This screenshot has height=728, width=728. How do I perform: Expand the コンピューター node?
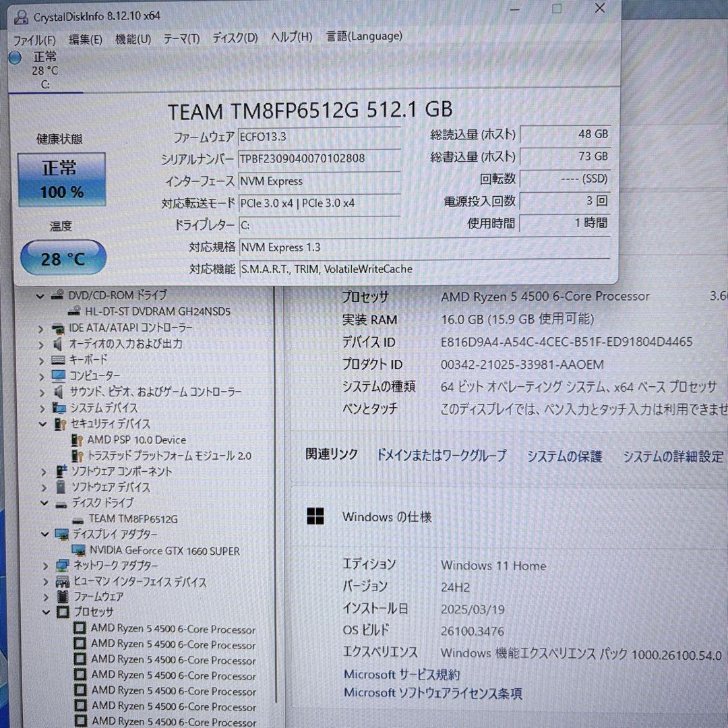pos(42,377)
